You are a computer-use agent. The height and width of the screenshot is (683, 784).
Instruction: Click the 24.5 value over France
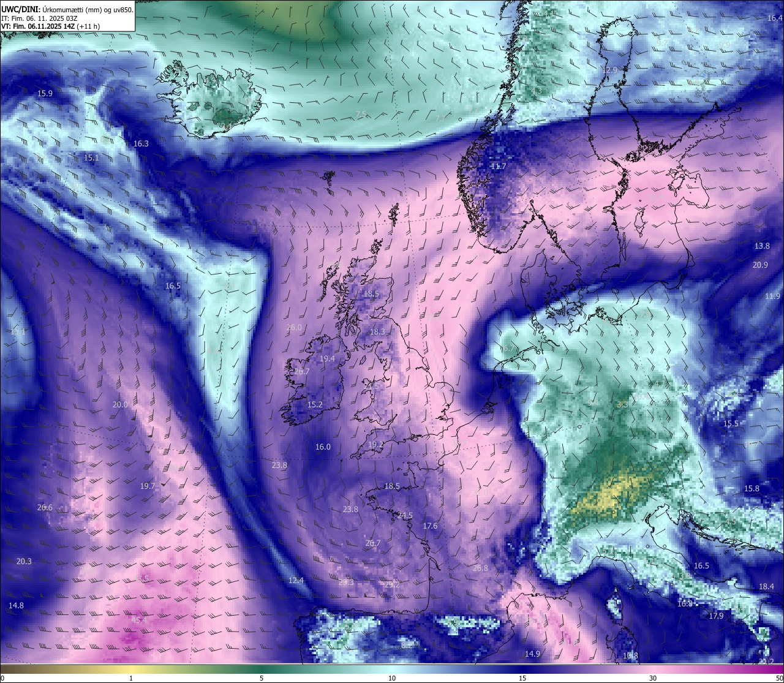[x=405, y=516]
